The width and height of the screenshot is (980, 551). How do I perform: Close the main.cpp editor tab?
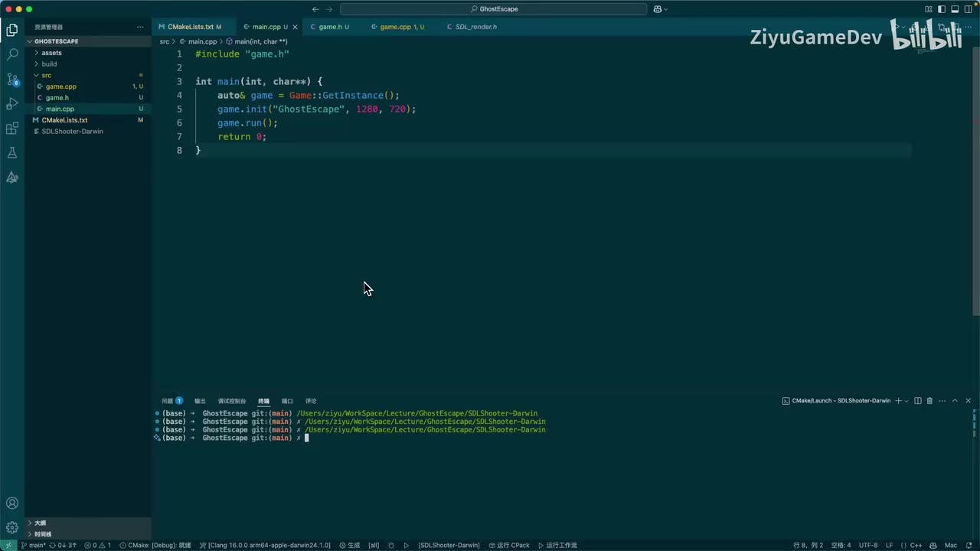(x=296, y=27)
